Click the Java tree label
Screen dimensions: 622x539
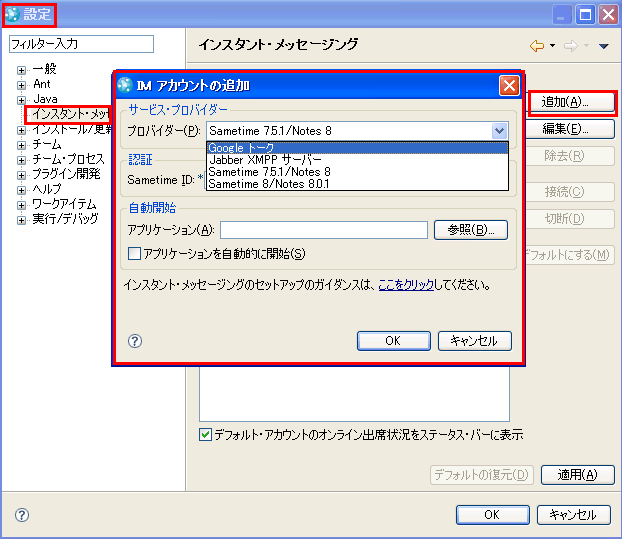(45, 99)
